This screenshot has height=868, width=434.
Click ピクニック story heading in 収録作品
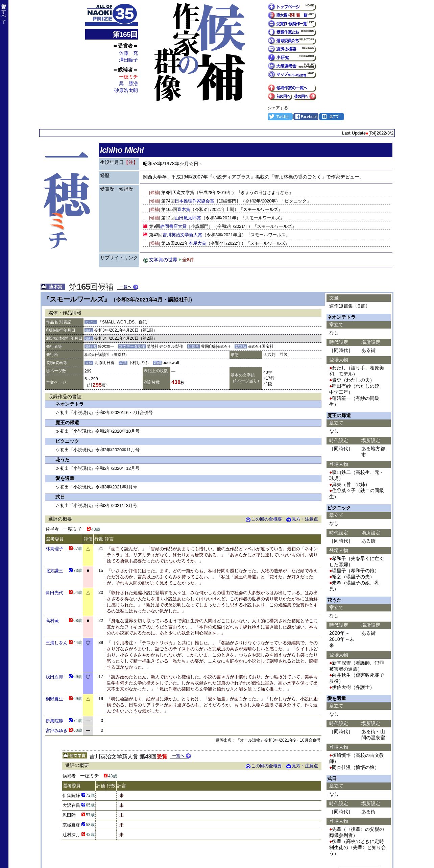point(183,441)
